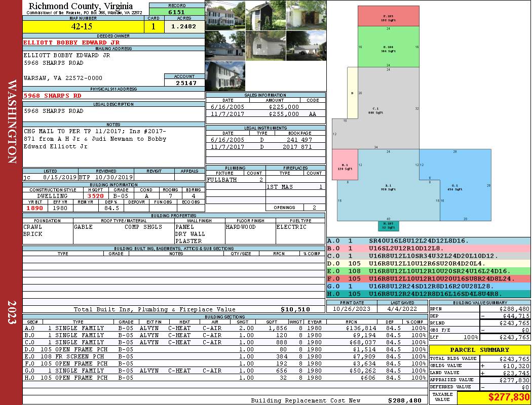Click the taxable value $277,830 box
The image size is (532, 405).
(493, 397)
